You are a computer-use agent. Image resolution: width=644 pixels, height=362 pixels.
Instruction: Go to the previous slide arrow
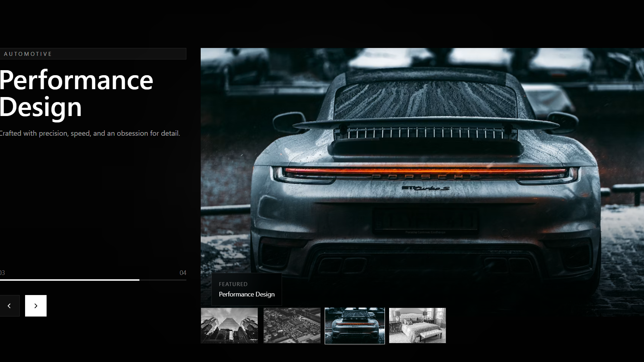coord(10,306)
